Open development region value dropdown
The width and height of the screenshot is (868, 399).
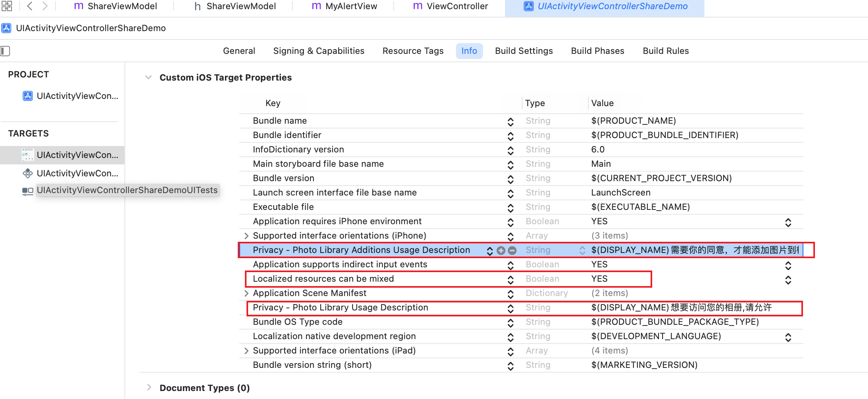coord(788,337)
